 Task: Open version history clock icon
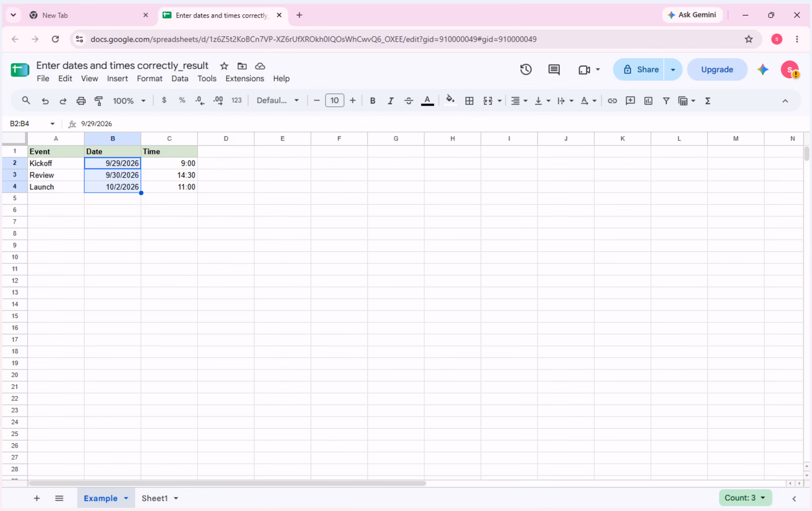click(526, 70)
